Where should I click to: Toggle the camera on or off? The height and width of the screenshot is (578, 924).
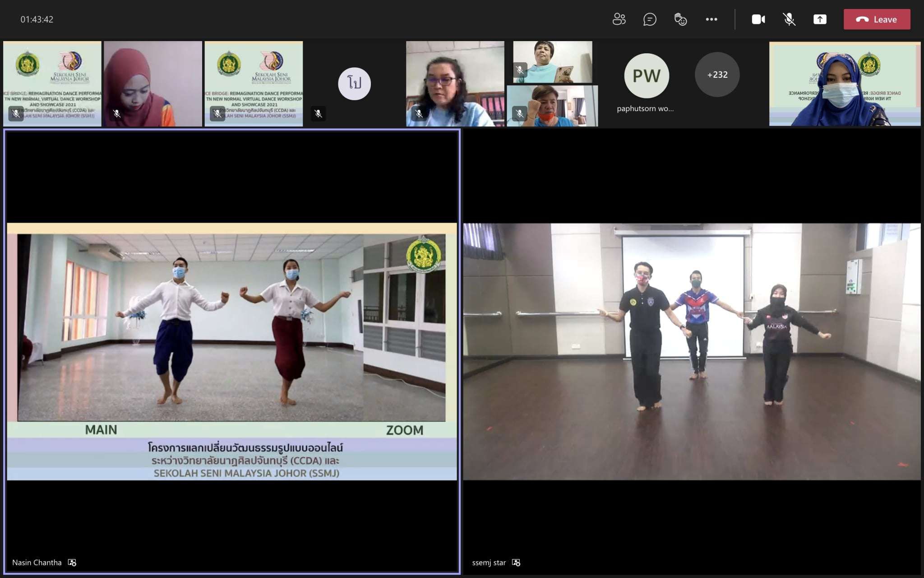[758, 19]
